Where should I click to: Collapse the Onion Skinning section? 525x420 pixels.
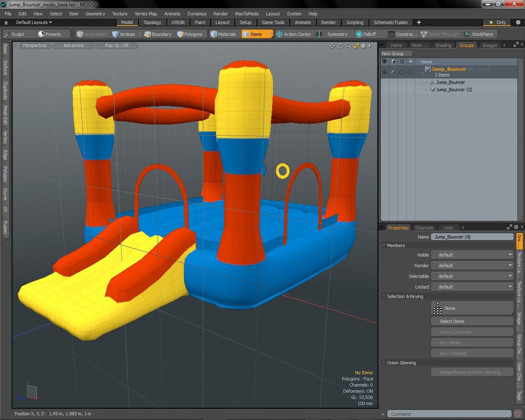384,363
